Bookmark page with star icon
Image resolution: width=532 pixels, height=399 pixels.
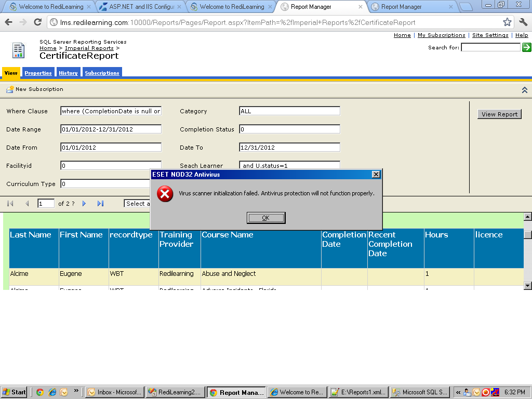[x=507, y=22]
